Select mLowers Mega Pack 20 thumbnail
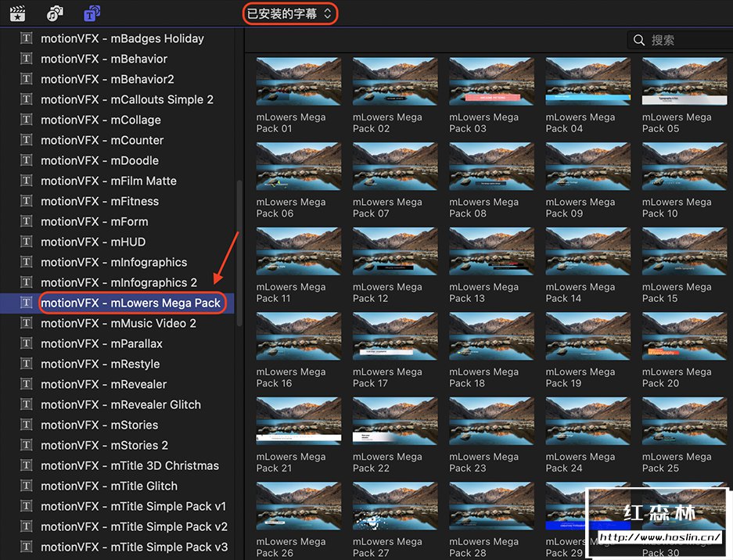733x560 pixels. [684, 336]
